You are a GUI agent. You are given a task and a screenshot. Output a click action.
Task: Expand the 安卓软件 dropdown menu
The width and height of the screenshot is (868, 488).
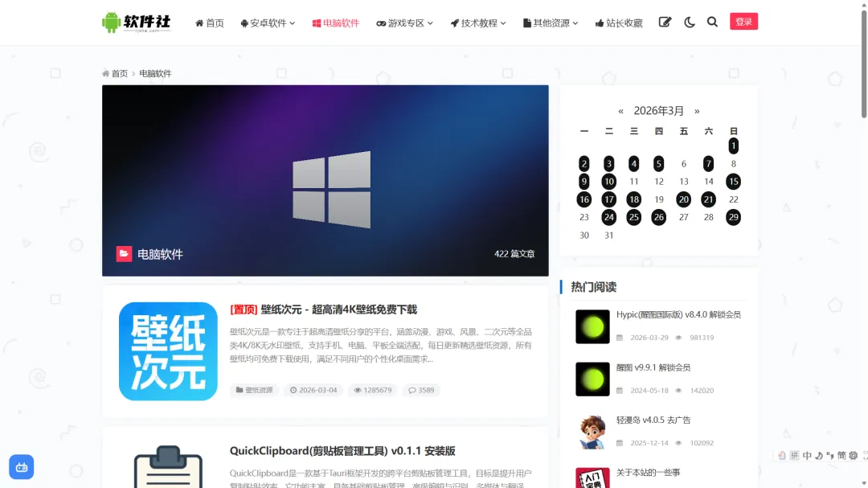[268, 23]
